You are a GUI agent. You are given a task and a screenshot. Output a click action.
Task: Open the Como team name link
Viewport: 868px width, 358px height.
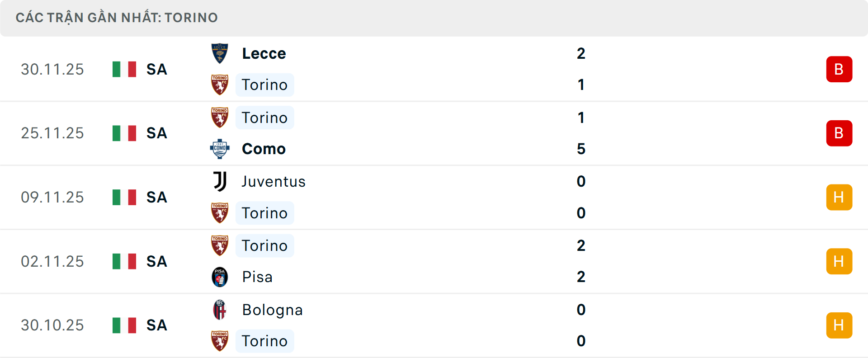(x=264, y=149)
